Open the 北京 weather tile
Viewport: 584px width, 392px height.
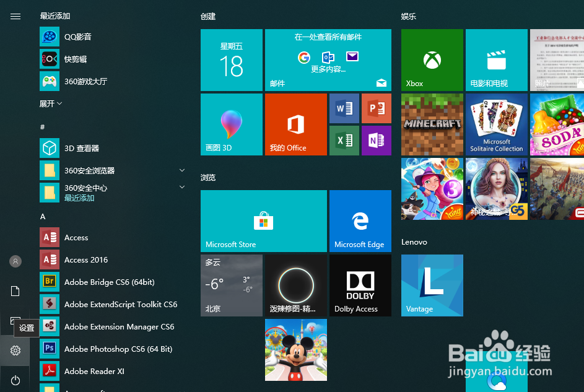pos(231,285)
